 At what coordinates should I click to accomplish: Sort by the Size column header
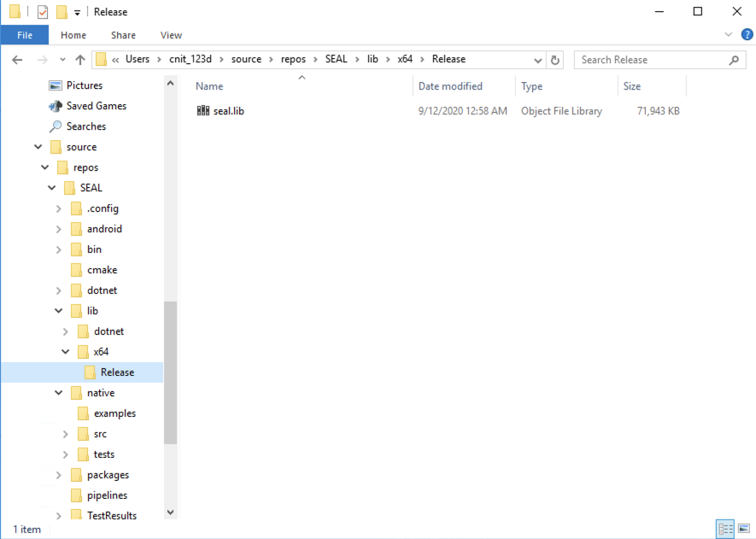coord(631,86)
